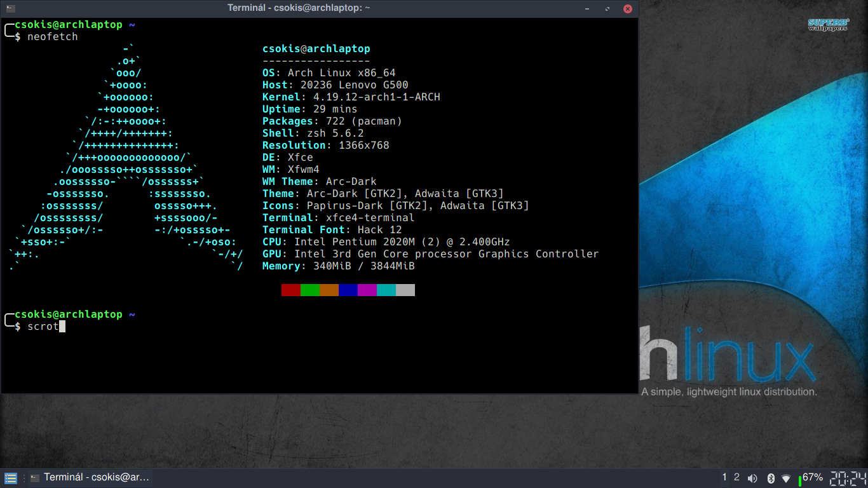Click the red color block in neofetch
This screenshot has width=868, height=488.
point(291,290)
